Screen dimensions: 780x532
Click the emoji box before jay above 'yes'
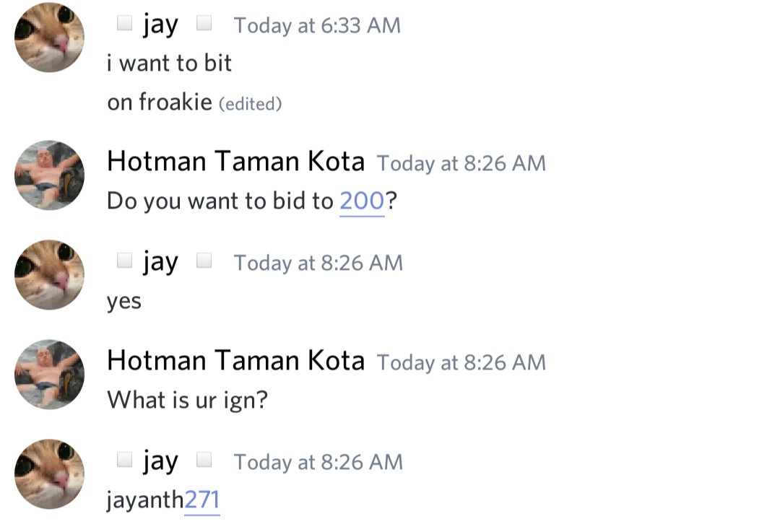(124, 260)
